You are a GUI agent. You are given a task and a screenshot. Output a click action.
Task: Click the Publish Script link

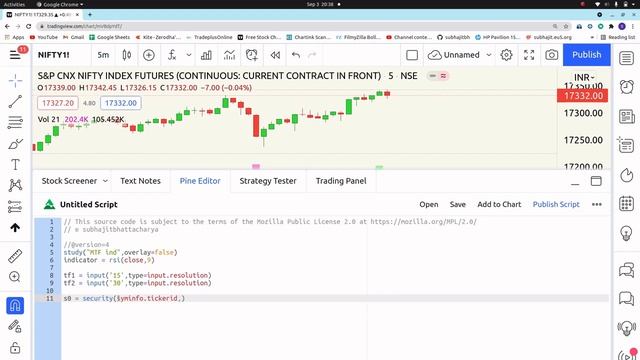556,204
